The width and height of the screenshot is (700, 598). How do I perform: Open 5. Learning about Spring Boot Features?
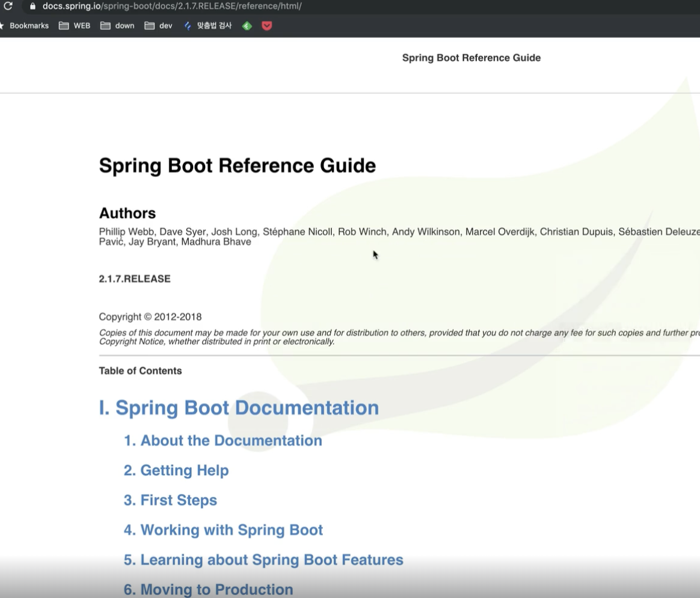[x=263, y=559]
